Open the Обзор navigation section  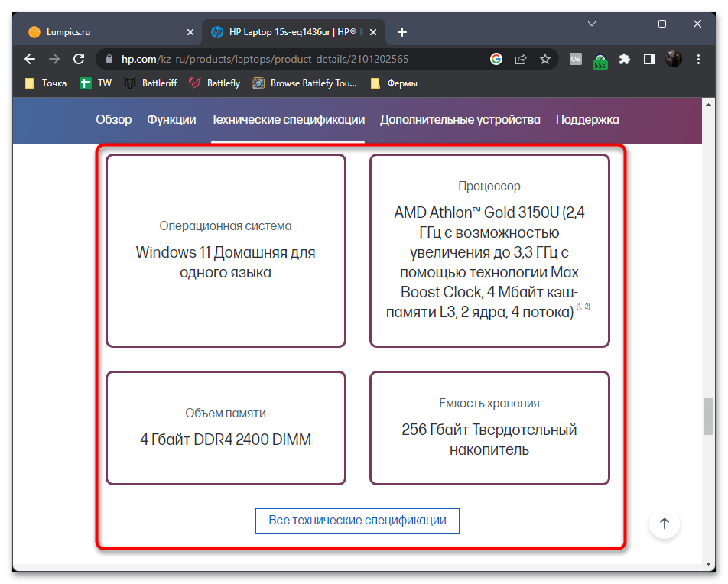(x=113, y=120)
